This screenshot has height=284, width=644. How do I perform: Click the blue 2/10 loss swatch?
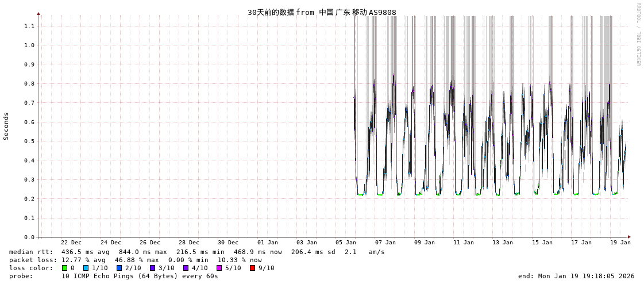119,268
